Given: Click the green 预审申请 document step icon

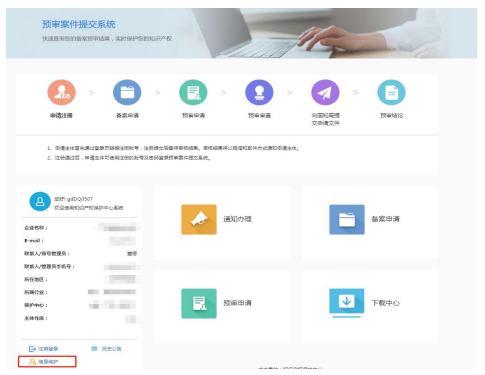Looking at the screenshot, I should click(193, 92).
